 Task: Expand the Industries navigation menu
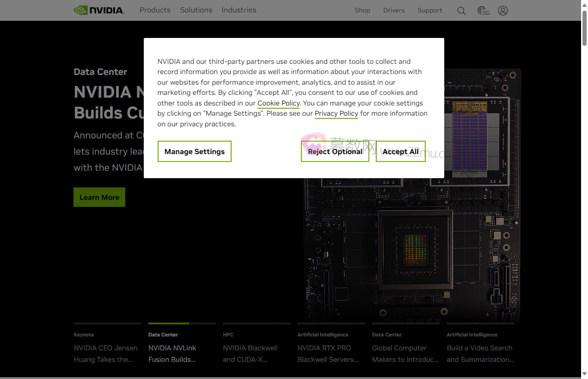[239, 10]
